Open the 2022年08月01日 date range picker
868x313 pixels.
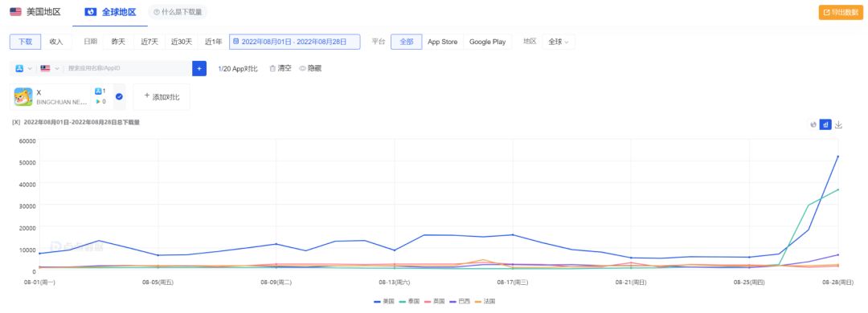294,42
